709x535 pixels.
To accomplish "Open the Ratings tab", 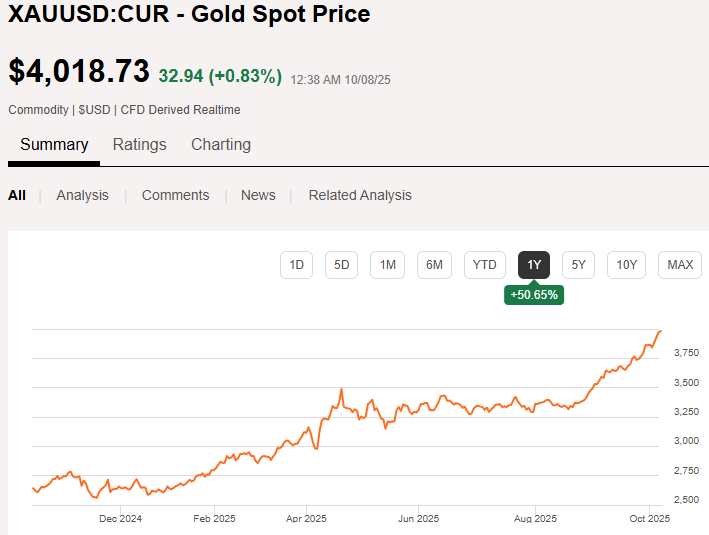I will coord(139,145).
